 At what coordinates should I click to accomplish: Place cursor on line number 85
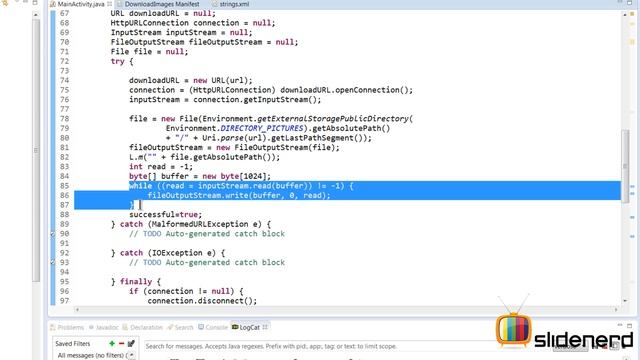coord(64,186)
